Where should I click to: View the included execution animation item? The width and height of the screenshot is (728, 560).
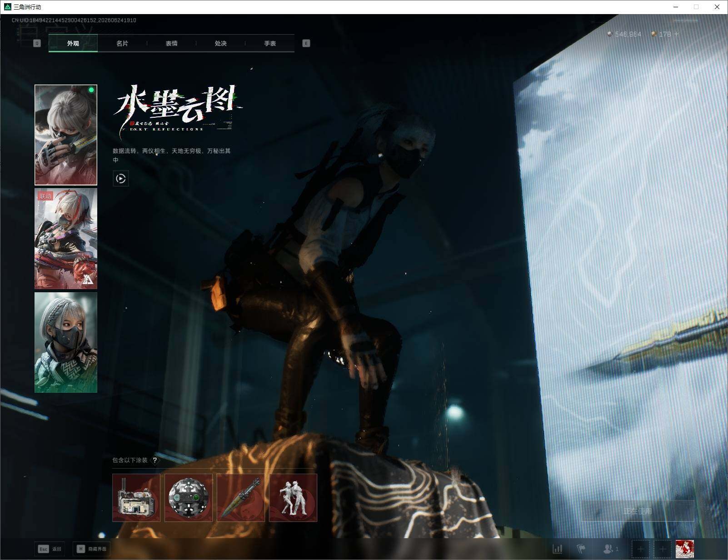[293, 498]
